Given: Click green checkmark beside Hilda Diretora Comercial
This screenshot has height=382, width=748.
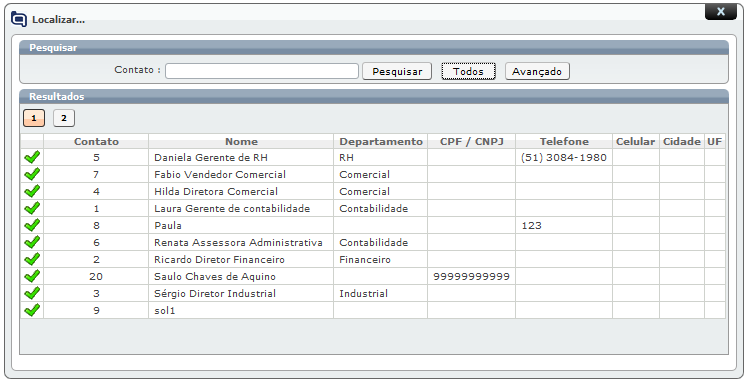Looking at the screenshot, I should click(x=32, y=191).
